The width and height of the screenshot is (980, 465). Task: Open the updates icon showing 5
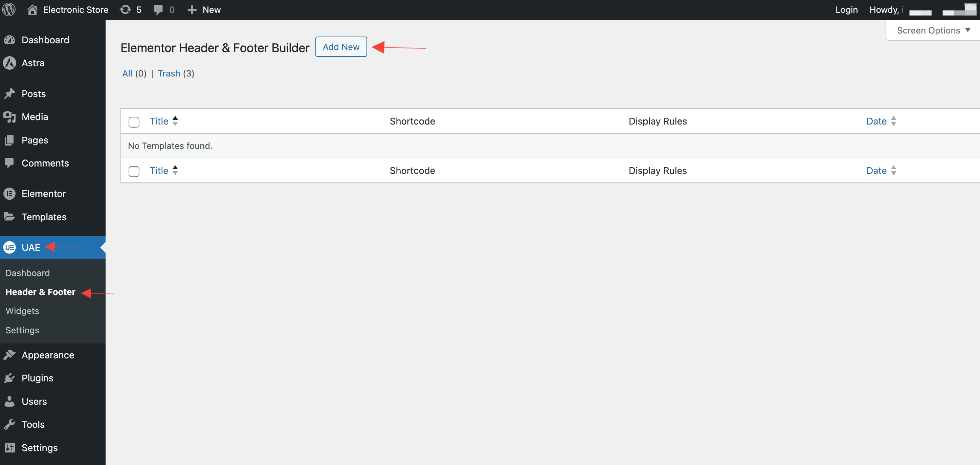pos(126,9)
